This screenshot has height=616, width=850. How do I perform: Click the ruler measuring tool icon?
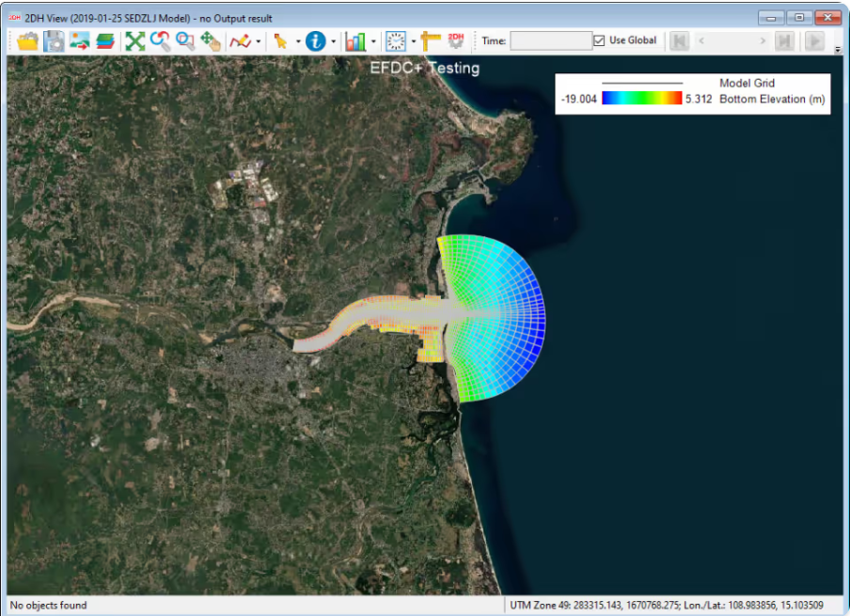(x=432, y=41)
